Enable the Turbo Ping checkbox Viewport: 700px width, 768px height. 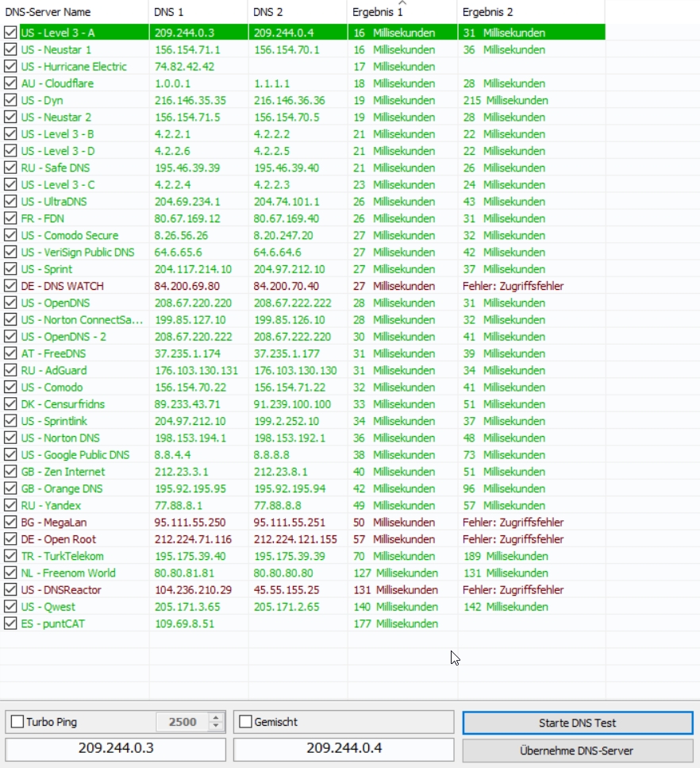17,721
